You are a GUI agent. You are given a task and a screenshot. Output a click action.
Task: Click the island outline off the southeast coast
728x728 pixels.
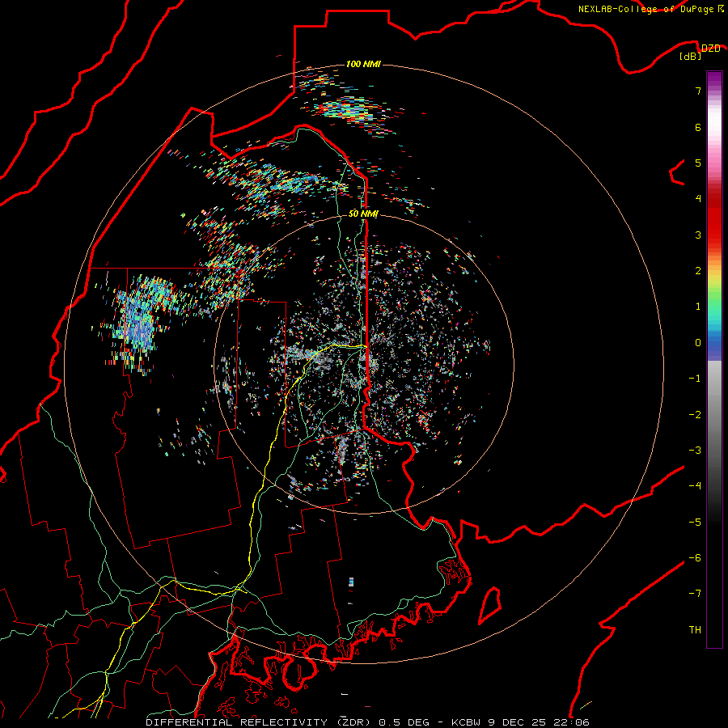tap(490, 605)
